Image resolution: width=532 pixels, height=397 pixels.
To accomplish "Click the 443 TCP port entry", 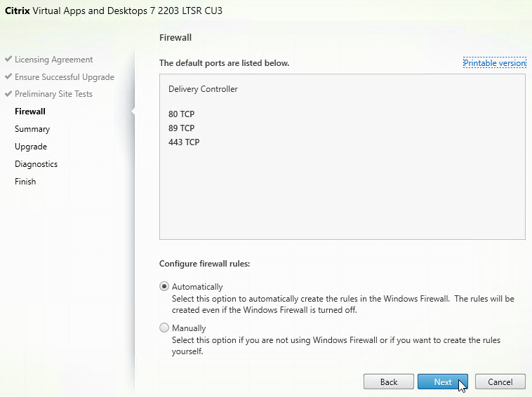I will pyautogui.click(x=184, y=142).
